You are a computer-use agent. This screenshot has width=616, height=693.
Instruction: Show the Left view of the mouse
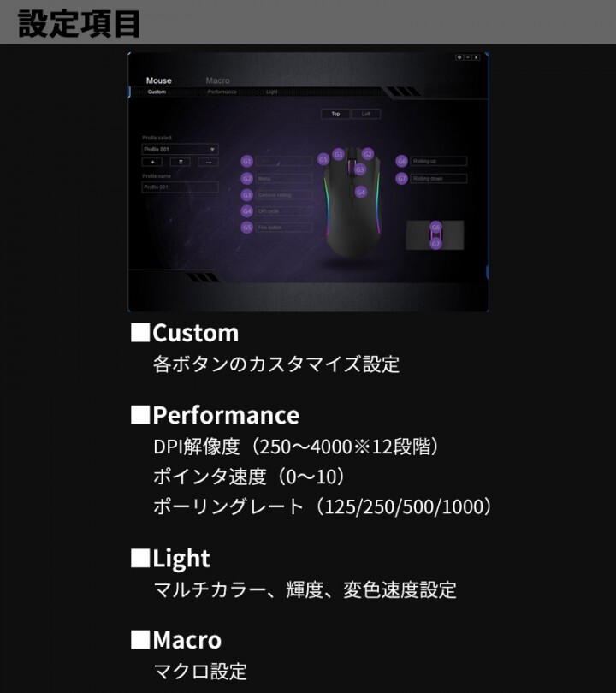(366, 114)
